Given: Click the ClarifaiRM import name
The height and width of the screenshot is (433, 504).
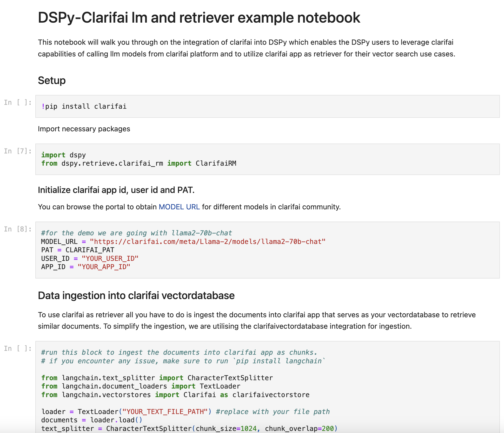Looking at the screenshot, I should pyautogui.click(x=216, y=163).
